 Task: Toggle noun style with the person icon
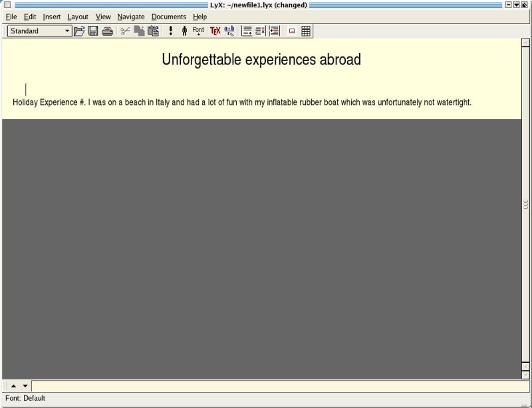coord(184,31)
